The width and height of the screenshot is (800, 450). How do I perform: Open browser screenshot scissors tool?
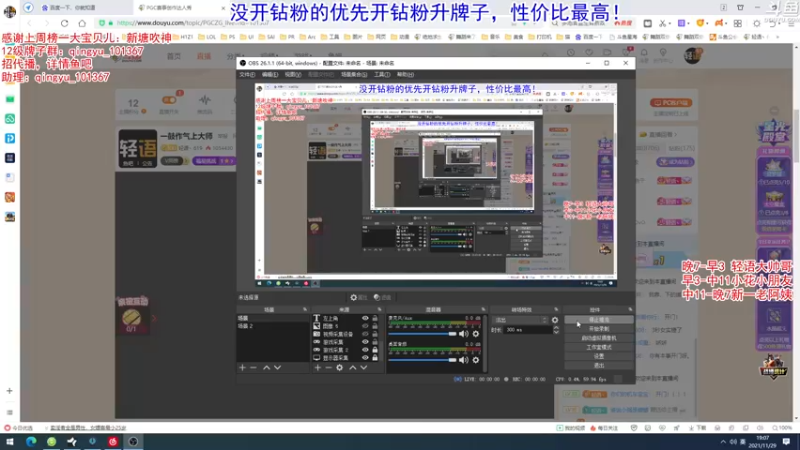click(662, 23)
